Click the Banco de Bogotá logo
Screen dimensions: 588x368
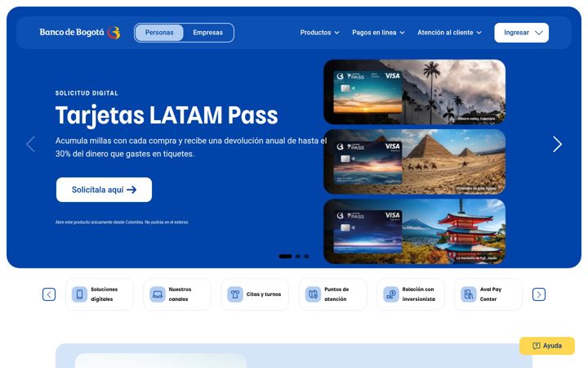click(80, 33)
